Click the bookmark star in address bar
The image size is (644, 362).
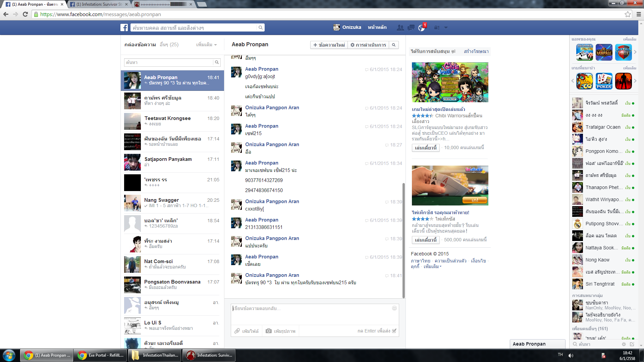(628, 14)
